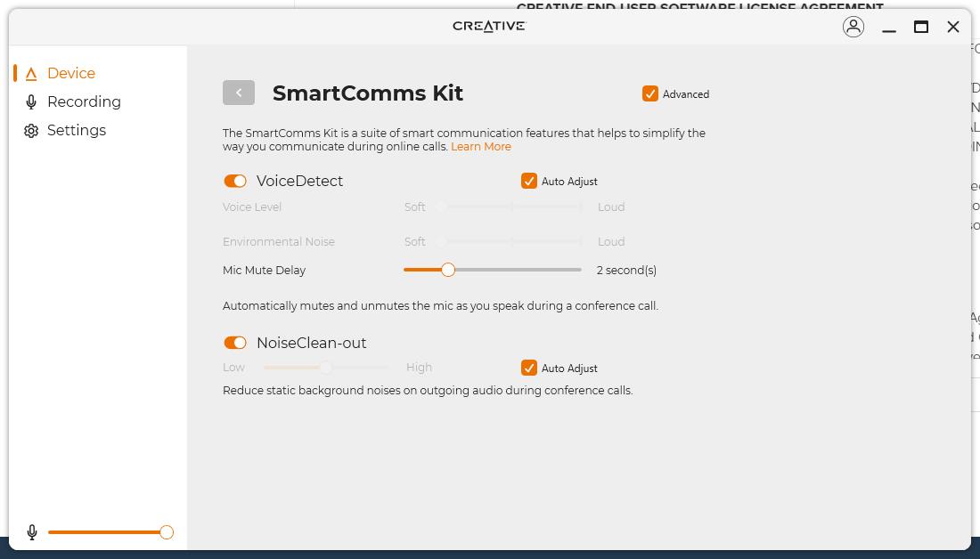Turn off the VoiceDetect toggle

(235, 181)
